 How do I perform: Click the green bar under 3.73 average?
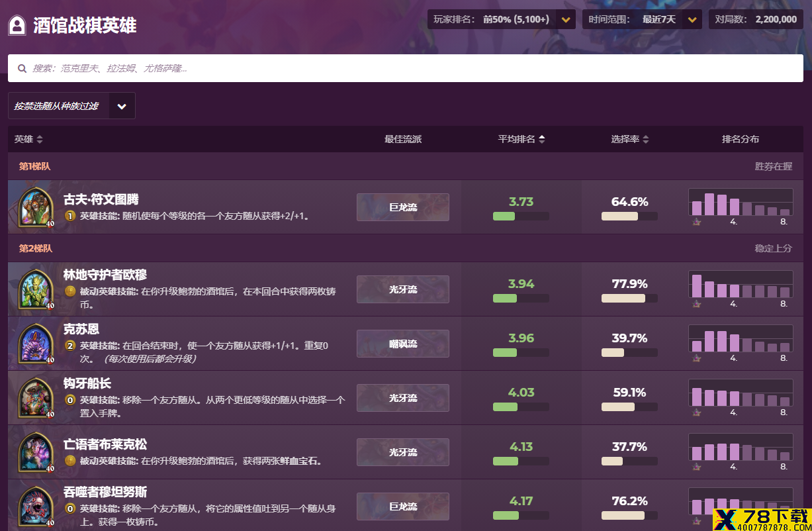point(504,216)
